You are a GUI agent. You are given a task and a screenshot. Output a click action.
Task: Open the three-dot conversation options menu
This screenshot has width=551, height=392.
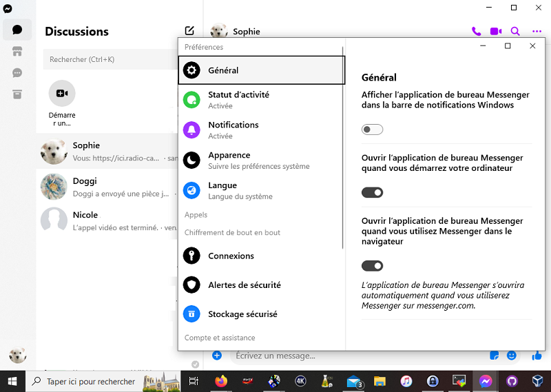[537, 31]
